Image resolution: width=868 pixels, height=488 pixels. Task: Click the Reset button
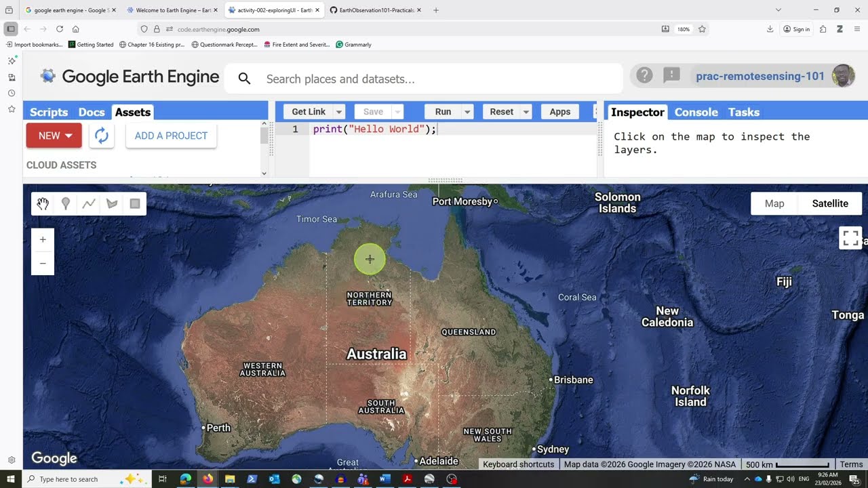click(x=502, y=112)
